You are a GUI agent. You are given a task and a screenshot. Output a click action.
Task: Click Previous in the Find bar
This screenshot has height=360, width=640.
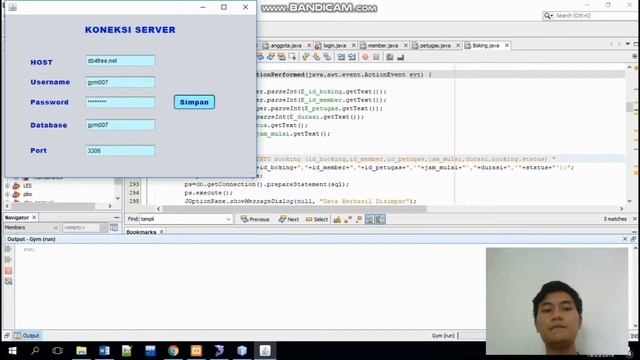pos(255,219)
